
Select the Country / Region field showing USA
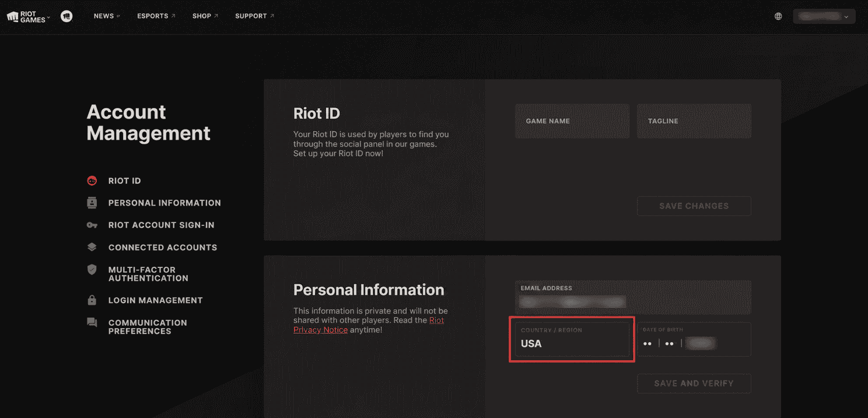(572, 339)
